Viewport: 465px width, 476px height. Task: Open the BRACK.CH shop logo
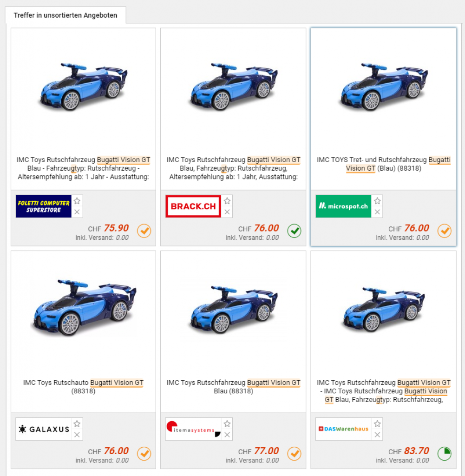(x=193, y=206)
